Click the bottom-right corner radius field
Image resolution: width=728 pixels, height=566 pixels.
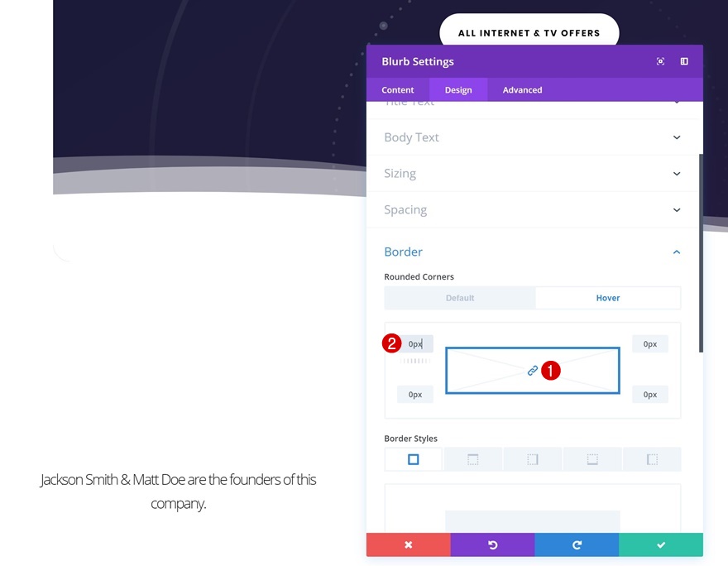(650, 394)
